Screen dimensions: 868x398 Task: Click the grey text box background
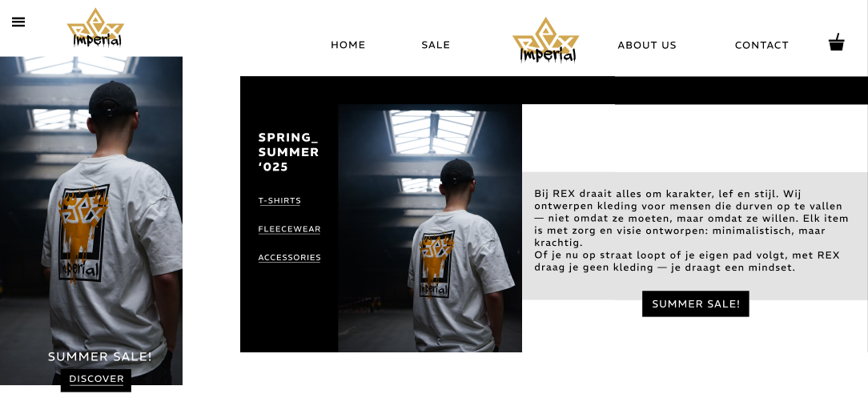pyautogui.click(x=695, y=235)
